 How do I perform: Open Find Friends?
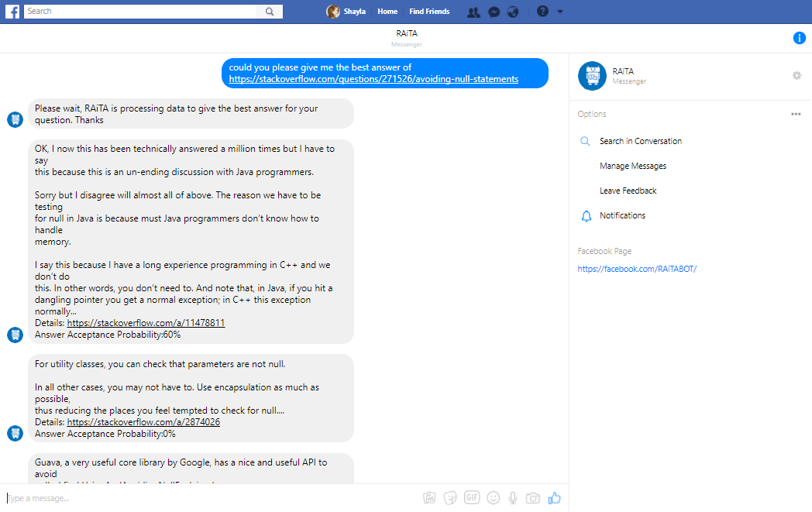(429, 12)
